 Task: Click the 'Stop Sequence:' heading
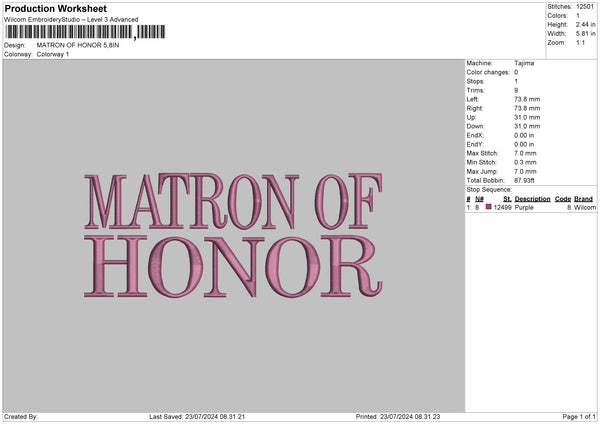[x=489, y=189]
